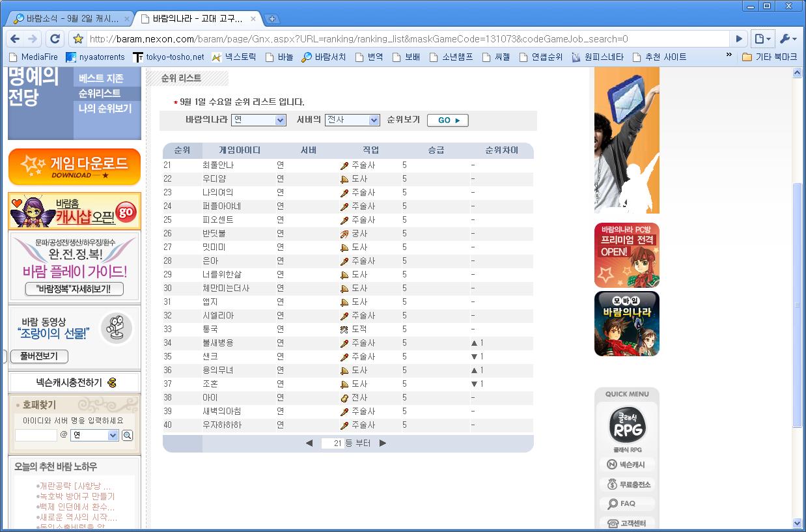Screen dimensions: 806x532
Task: Open a new browser tab
Action: [x=272, y=19]
